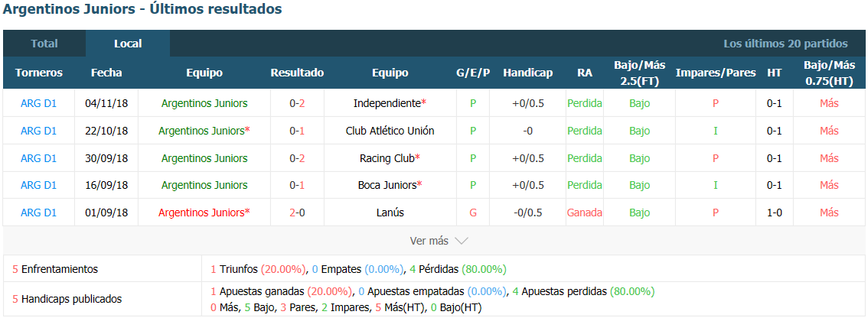This screenshot has height=318, width=868.
Task: Click the Ganada handicap result cell
Action: [585, 213]
